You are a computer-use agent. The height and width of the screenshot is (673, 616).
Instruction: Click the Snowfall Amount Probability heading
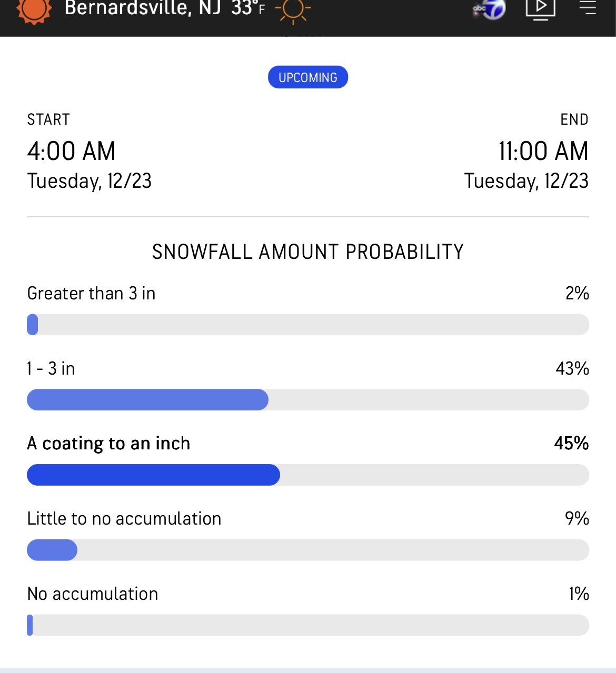pos(308,252)
